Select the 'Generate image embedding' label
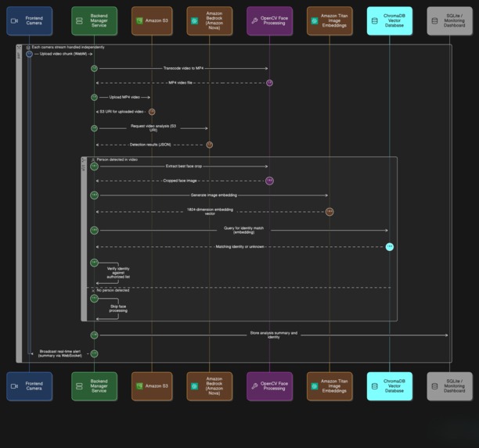Image resolution: width=479 pixels, height=448 pixels. click(x=214, y=195)
